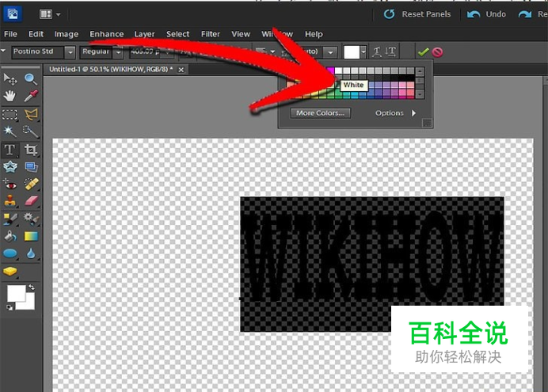Select the Smart Brush tool
Image resolution: width=548 pixels, height=392 pixels.
(x=31, y=219)
